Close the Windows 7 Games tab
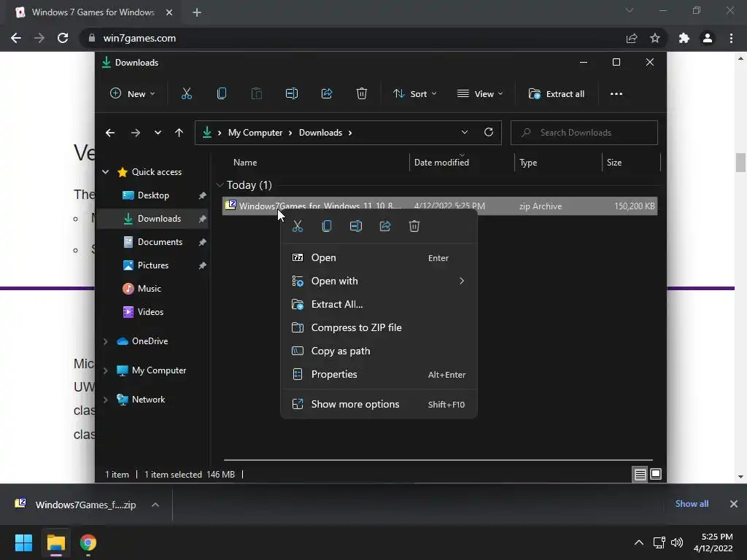Screen dimensions: 747x560 (x=169, y=12)
